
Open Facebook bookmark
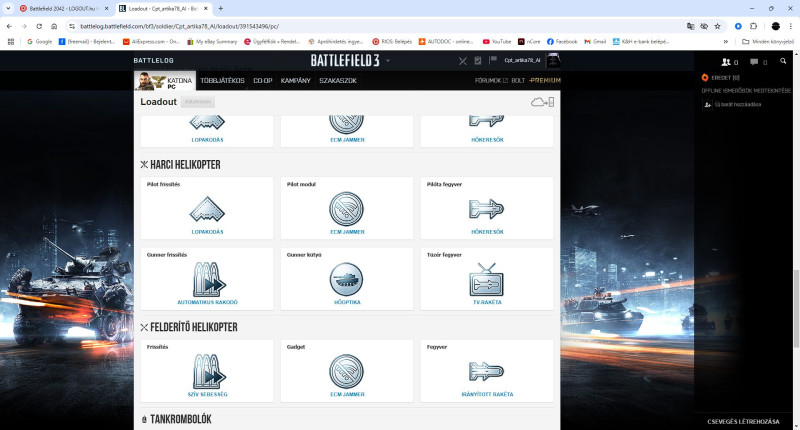[x=562, y=41]
